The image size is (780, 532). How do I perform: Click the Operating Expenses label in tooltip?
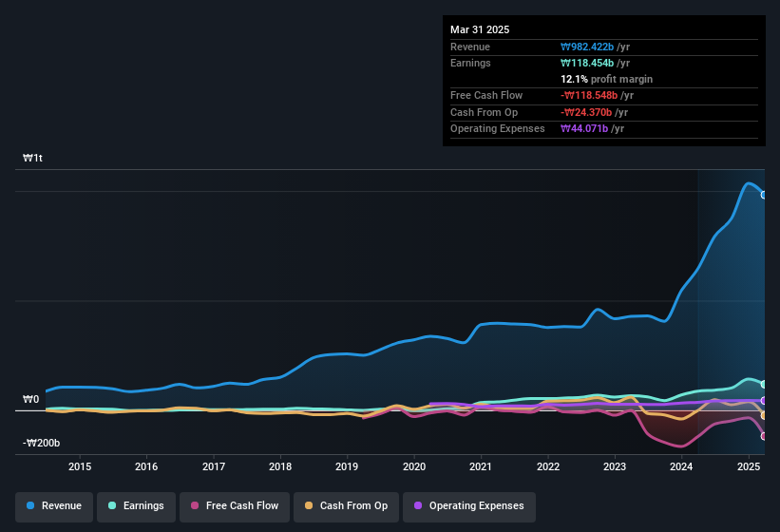[x=498, y=129]
